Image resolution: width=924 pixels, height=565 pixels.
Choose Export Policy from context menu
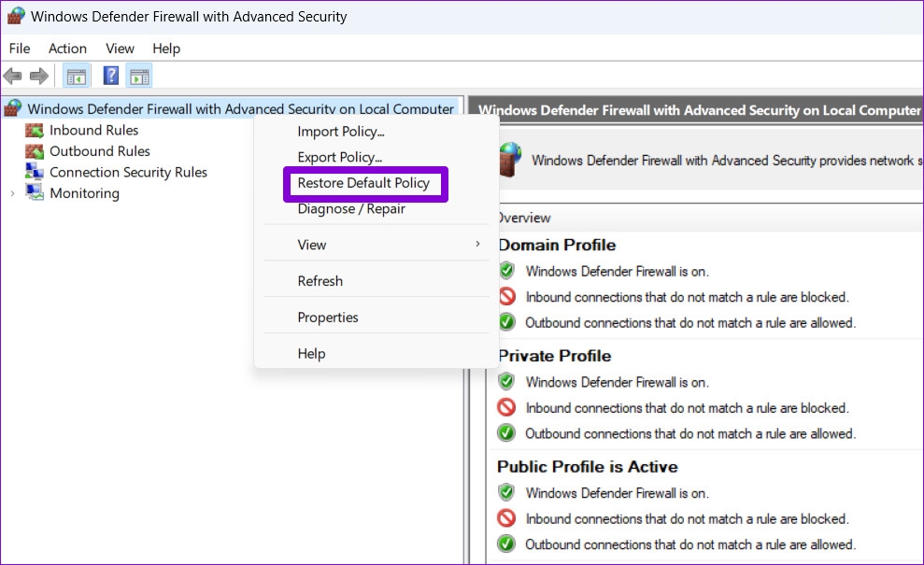(x=339, y=157)
